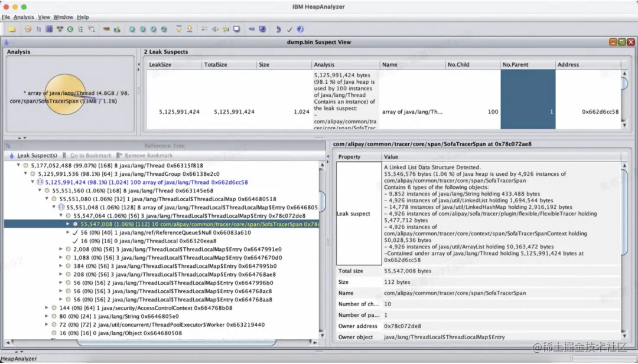638x364 pixels.
Task: Click the green-dots group list toolbar icon
Action: pyautogui.click(x=60, y=29)
